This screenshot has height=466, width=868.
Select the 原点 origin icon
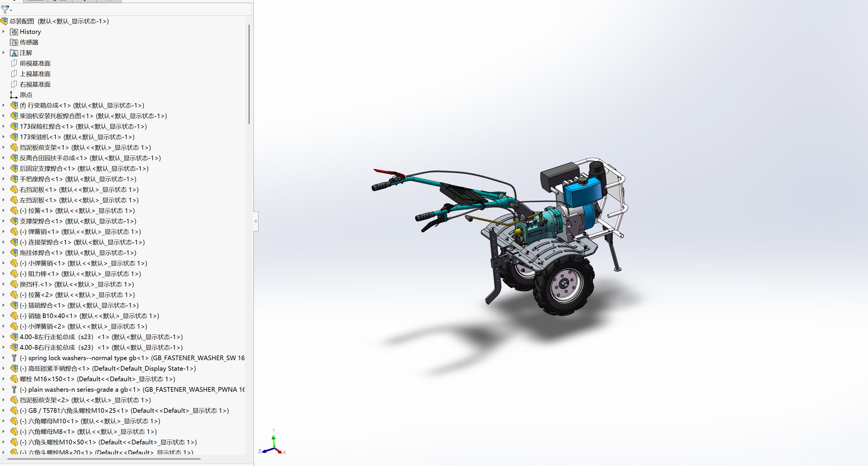coord(13,95)
